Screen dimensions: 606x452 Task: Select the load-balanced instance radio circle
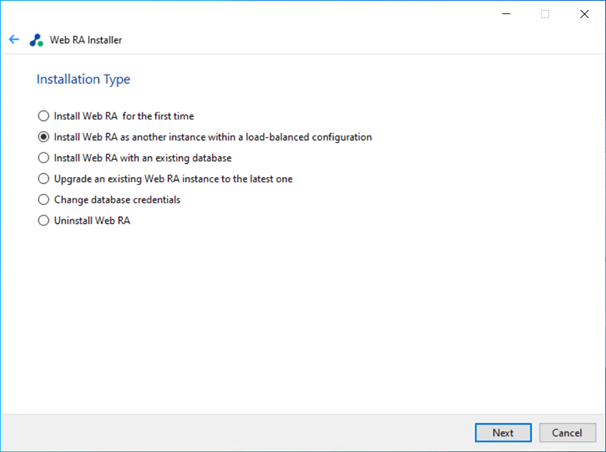(x=44, y=137)
